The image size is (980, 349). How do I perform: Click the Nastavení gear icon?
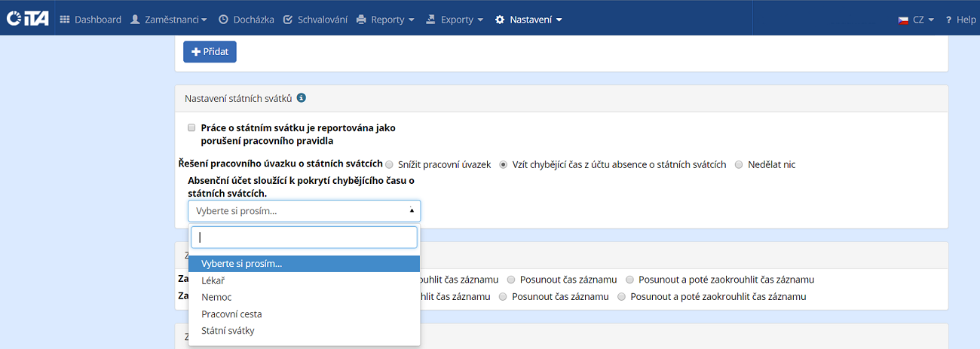point(500,20)
